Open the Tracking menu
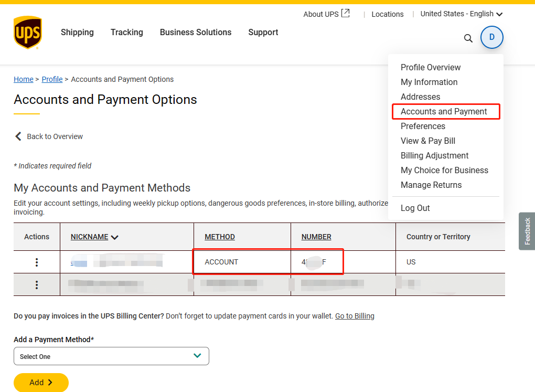Screen dimensions: 535x392 point(126,32)
